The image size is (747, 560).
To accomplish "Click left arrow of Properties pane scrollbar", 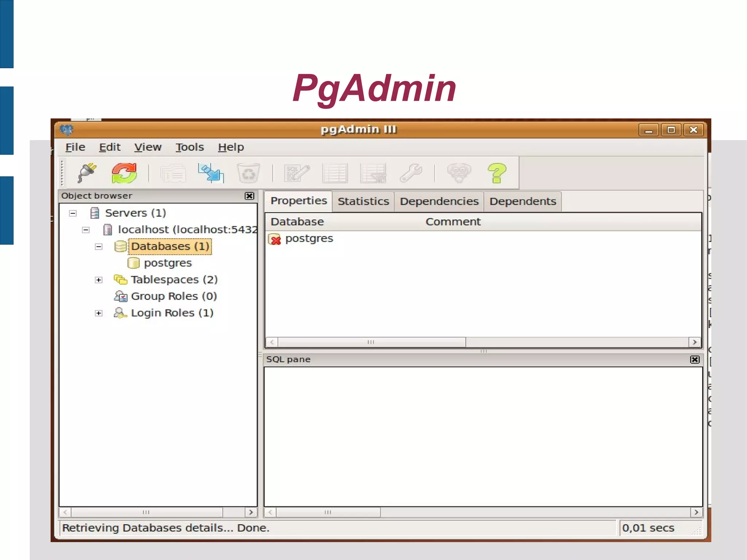I will 272,342.
